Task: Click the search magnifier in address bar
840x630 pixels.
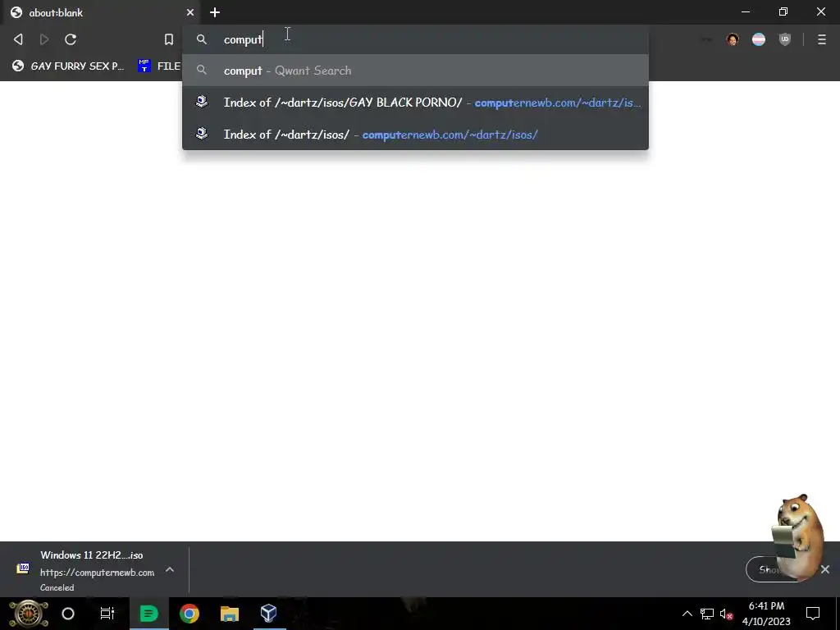Action: coord(202,39)
